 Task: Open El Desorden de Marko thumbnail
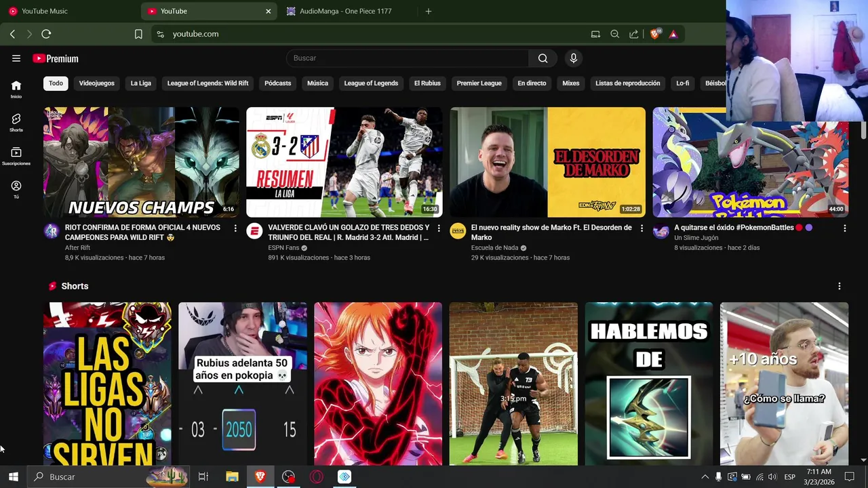click(548, 162)
